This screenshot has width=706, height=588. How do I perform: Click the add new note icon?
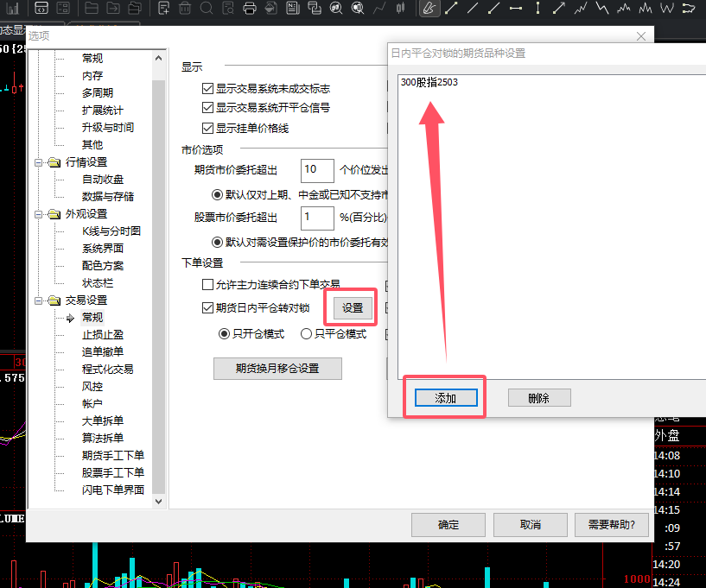164,8
